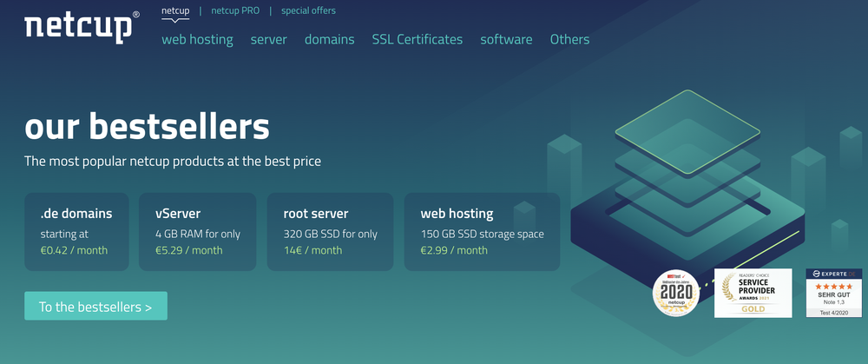
Task: Click the Experte.de Sehr Gut rating badge
Action: 833,293
